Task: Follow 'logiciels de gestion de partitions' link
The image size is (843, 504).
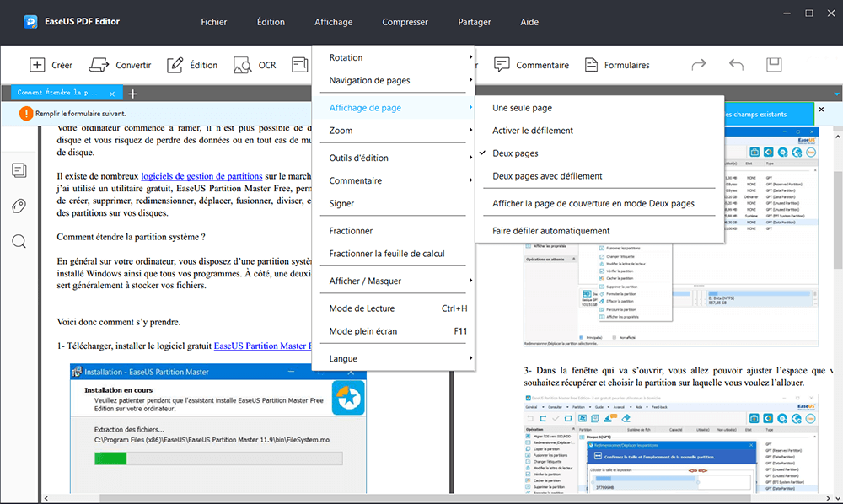Action: 201,176
